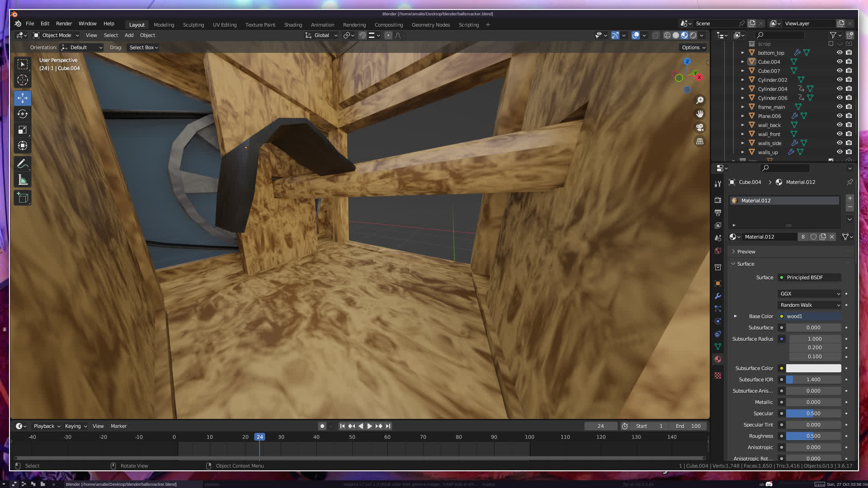This screenshot has width=868, height=488.
Task: Click the 3D cursor tool
Action: pos(23,80)
